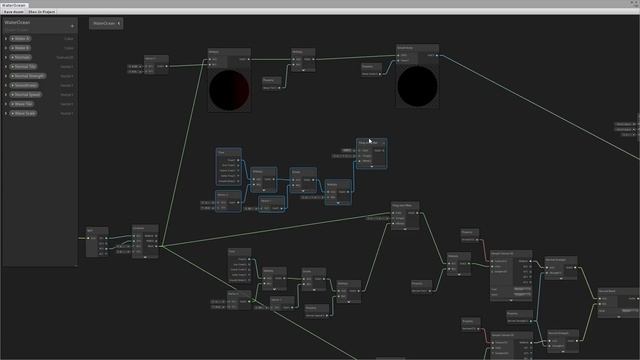Image resolution: width=640 pixels, height=360 pixels.
Task: Select the lower Normal Strength node header
Action: coord(562,333)
